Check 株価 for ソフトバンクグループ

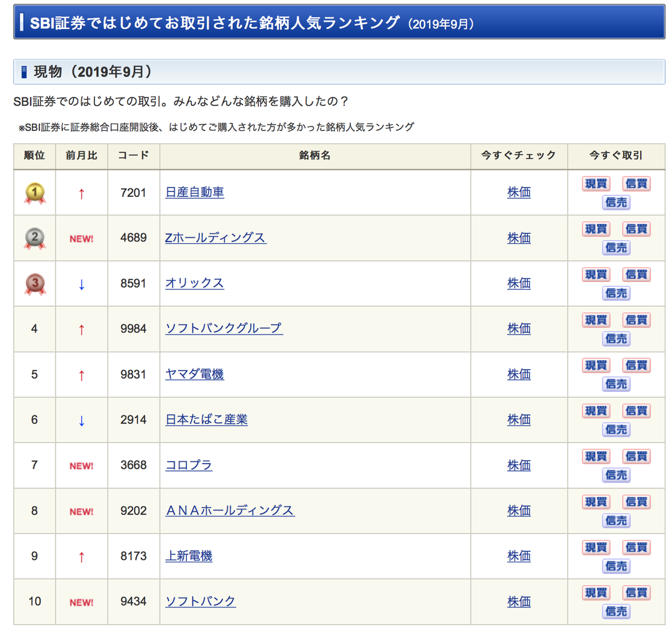[x=519, y=329]
